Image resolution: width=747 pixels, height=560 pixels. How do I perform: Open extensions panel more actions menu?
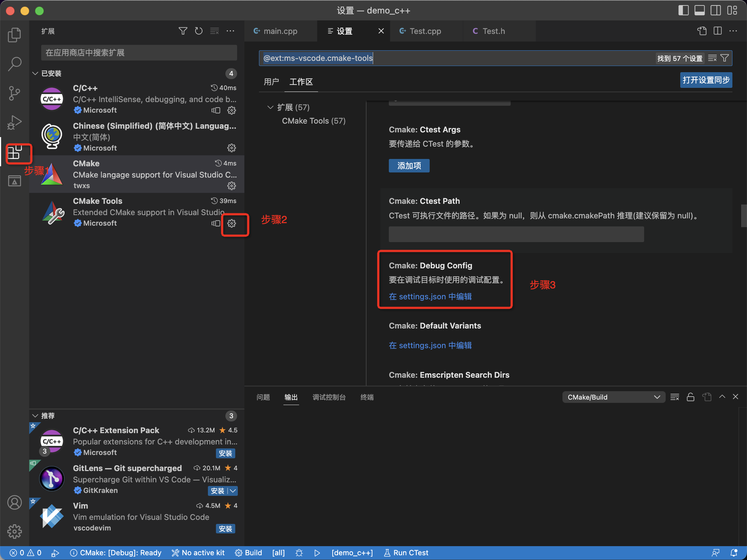point(231,31)
